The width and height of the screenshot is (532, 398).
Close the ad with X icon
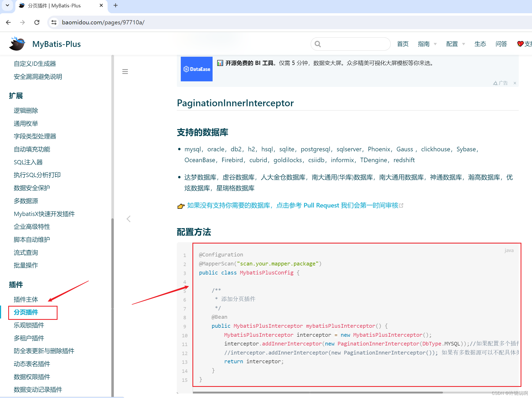(515, 83)
